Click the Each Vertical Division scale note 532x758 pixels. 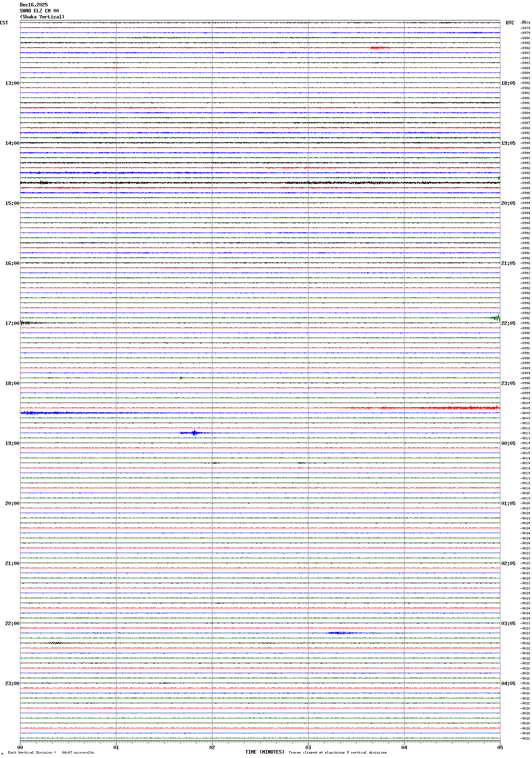51,752
